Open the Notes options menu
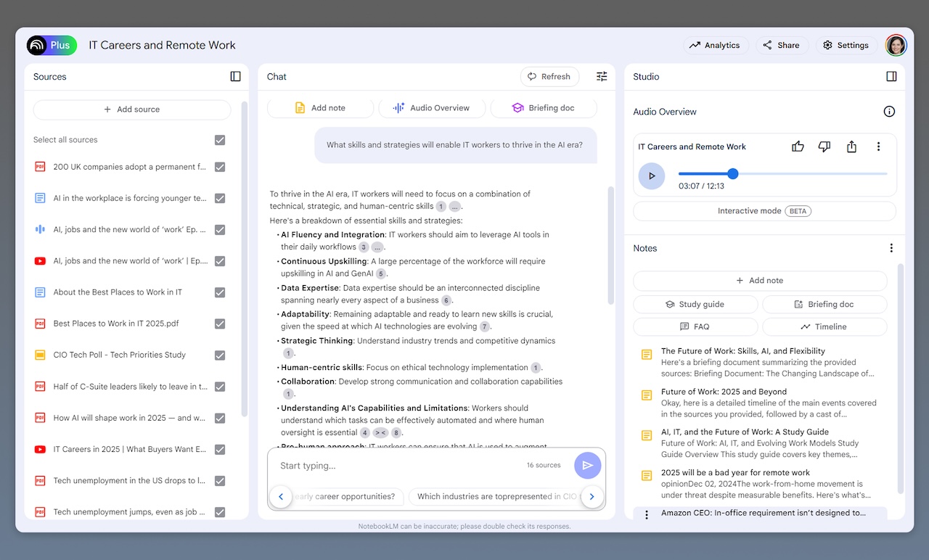 [x=891, y=247]
